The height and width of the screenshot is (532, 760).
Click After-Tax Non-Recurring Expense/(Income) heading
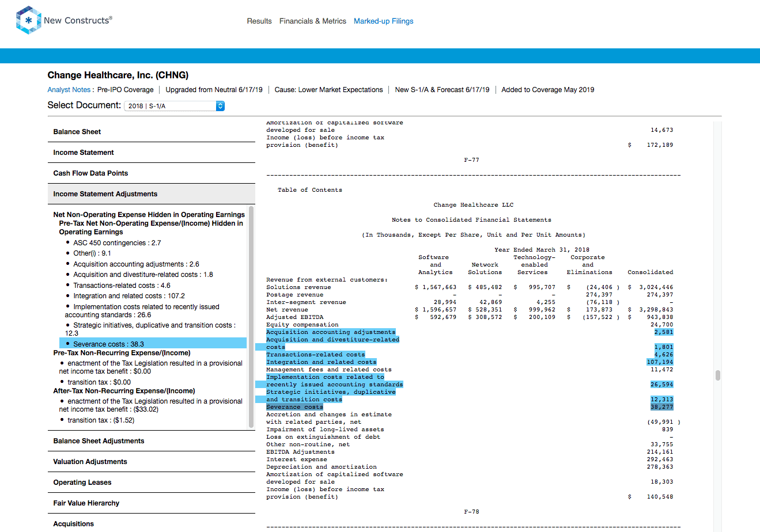point(124,391)
